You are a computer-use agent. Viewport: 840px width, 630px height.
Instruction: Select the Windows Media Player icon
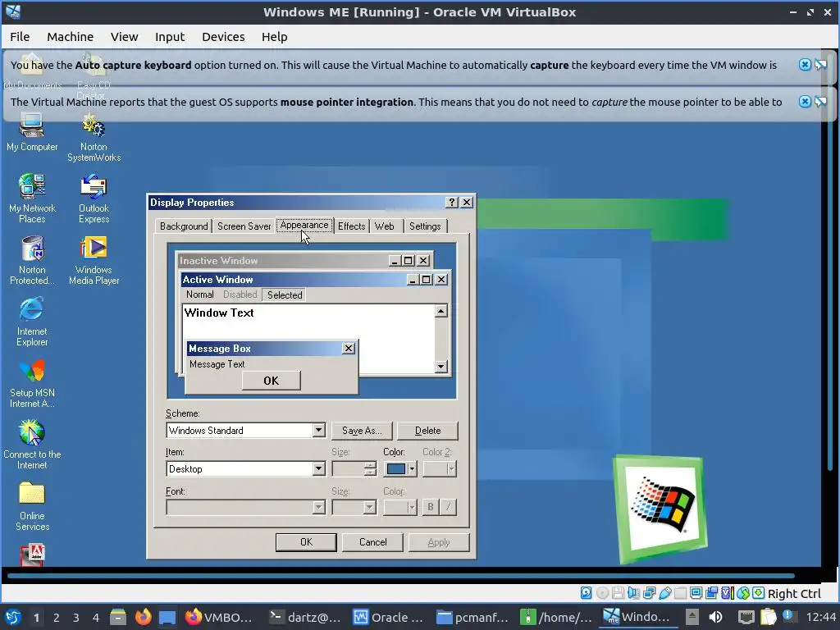click(94, 260)
